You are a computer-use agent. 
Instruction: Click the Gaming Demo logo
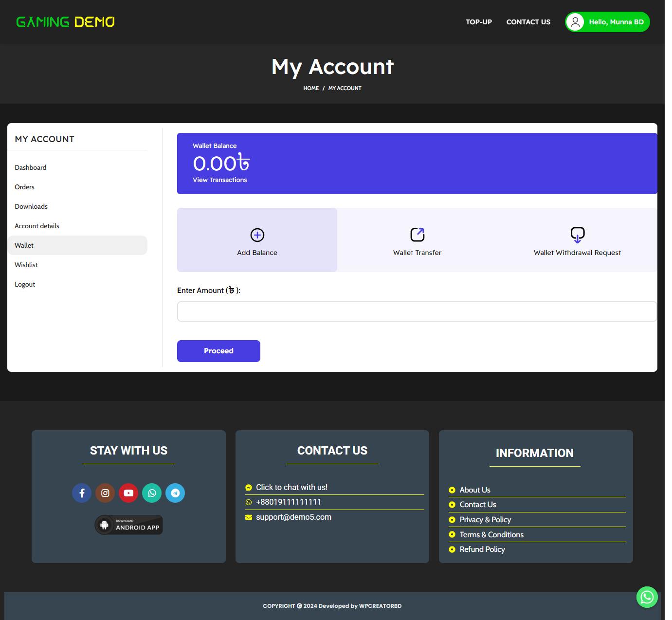65,22
